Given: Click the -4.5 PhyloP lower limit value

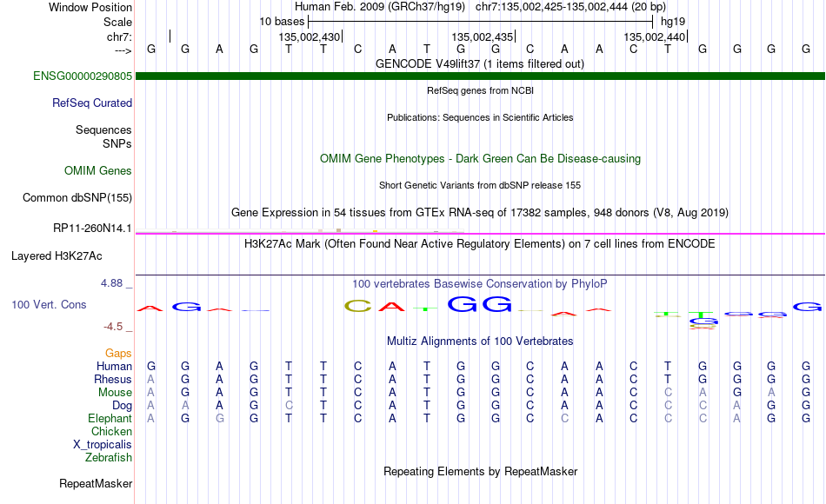Looking at the screenshot, I should (x=113, y=327).
